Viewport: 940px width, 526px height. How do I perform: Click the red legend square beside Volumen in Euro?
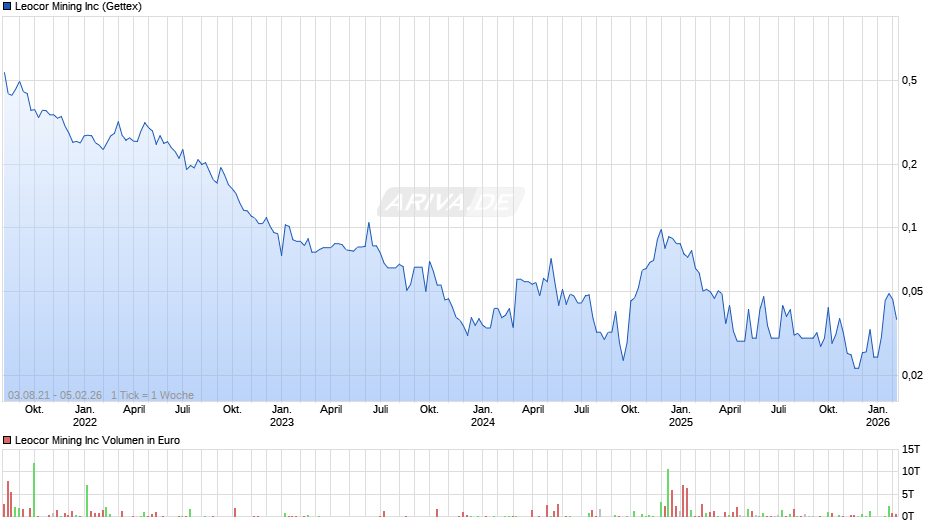[x=7, y=440]
